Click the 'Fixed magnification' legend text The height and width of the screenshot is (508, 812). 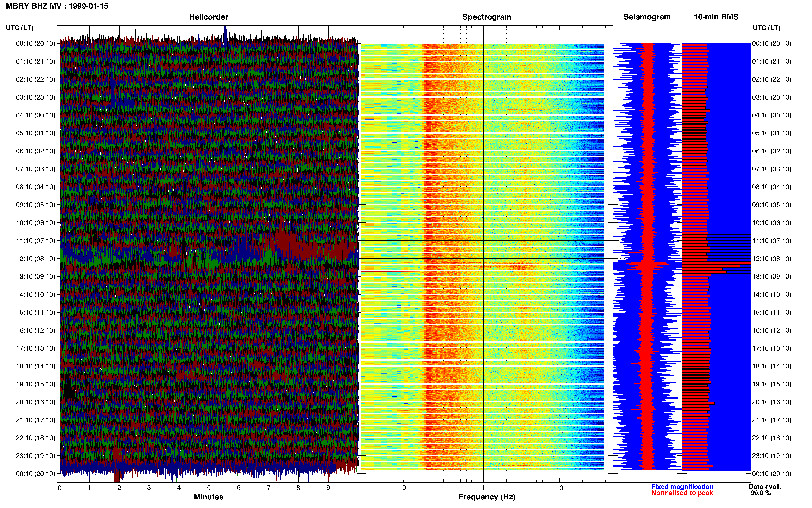pyautogui.click(x=682, y=487)
